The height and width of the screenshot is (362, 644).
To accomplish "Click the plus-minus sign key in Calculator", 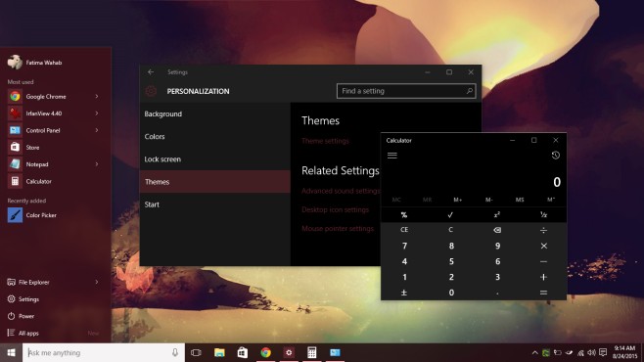I will click(x=404, y=293).
